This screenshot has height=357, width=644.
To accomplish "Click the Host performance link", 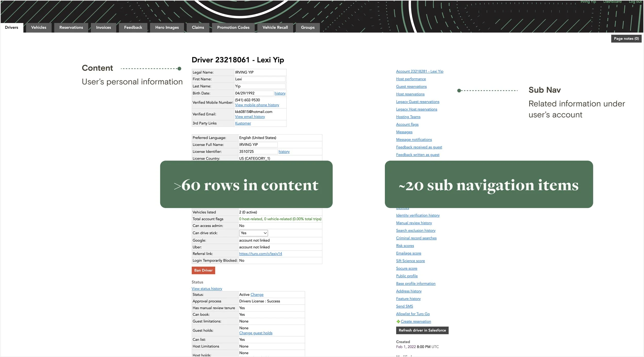I will pyautogui.click(x=411, y=79).
